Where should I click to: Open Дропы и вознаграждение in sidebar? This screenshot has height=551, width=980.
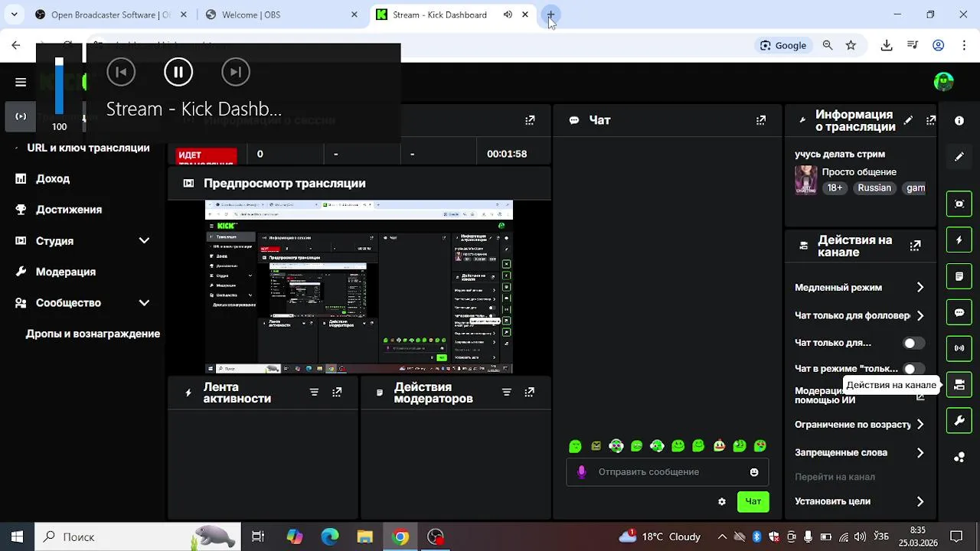point(93,334)
